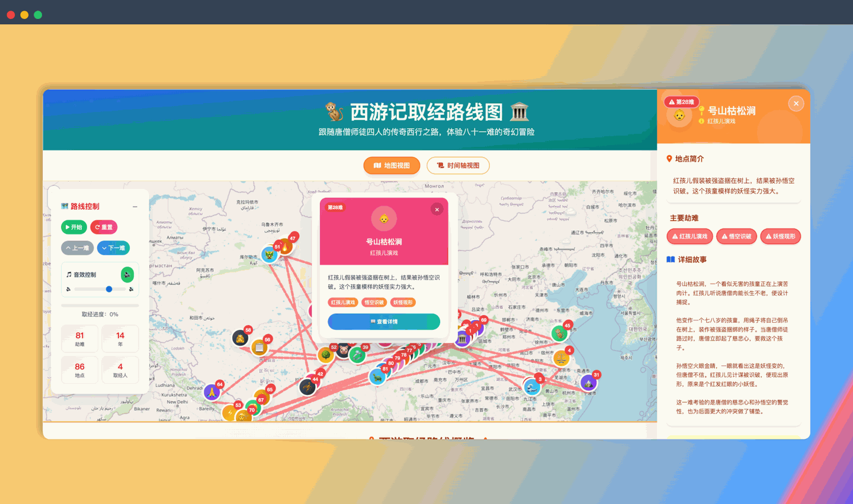This screenshot has width=853, height=504.
Task: Open the scorpion marker numbered 44
Action: pos(307,387)
